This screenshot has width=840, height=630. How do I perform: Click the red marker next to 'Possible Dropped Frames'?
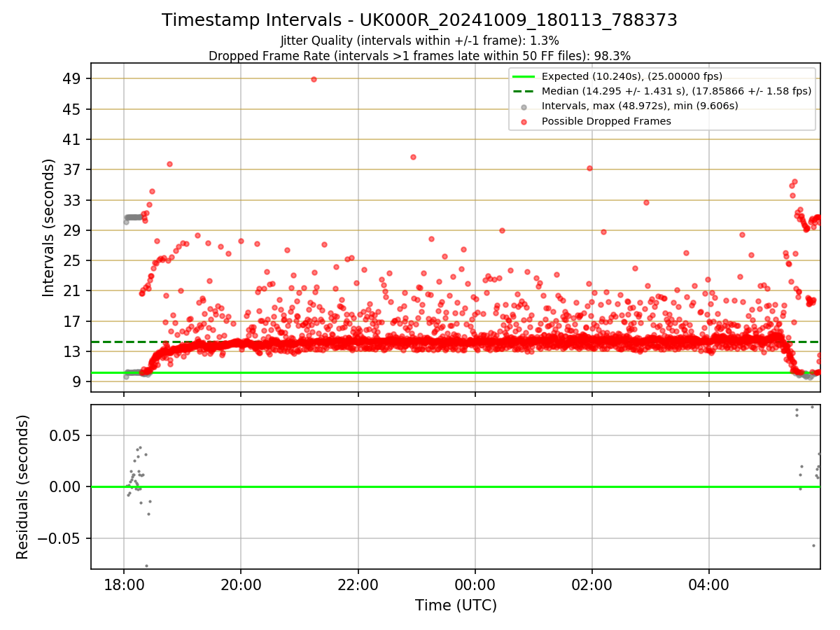(524, 121)
